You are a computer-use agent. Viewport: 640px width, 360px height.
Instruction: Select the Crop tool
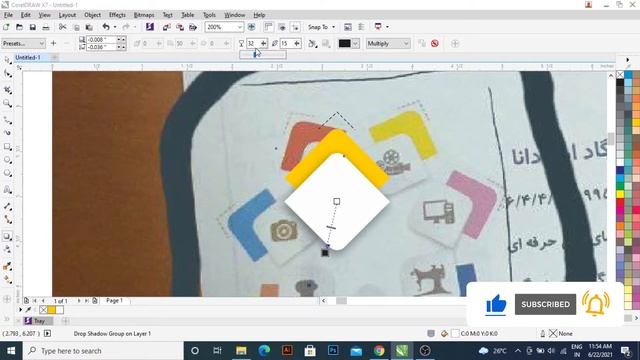click(x=7, y=90)
